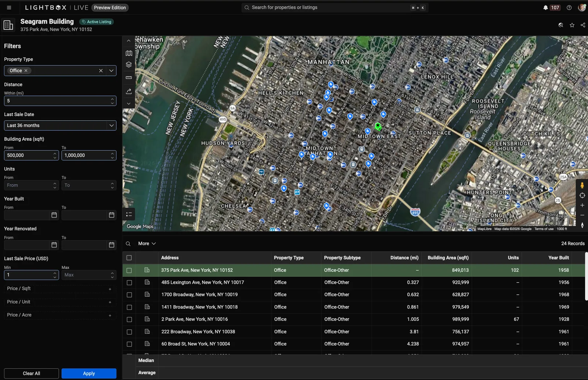
Task: Check the 1700 Broadway row checkbox
Action: 129,295
